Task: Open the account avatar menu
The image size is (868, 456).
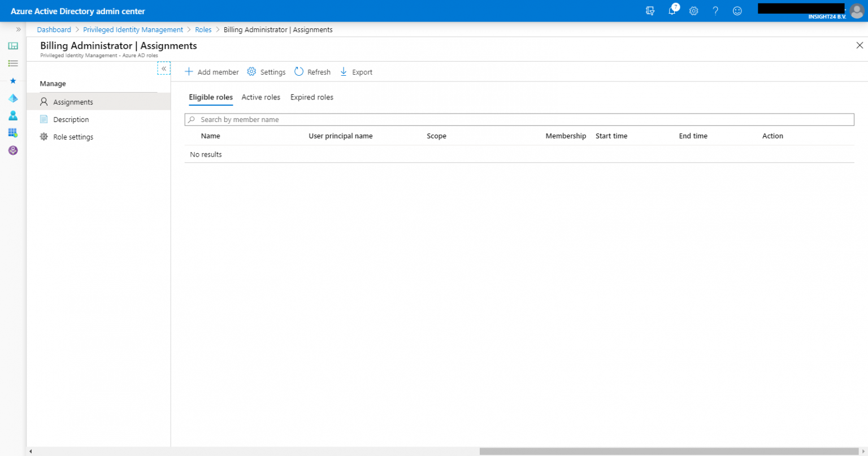Action: pos(857,11)
